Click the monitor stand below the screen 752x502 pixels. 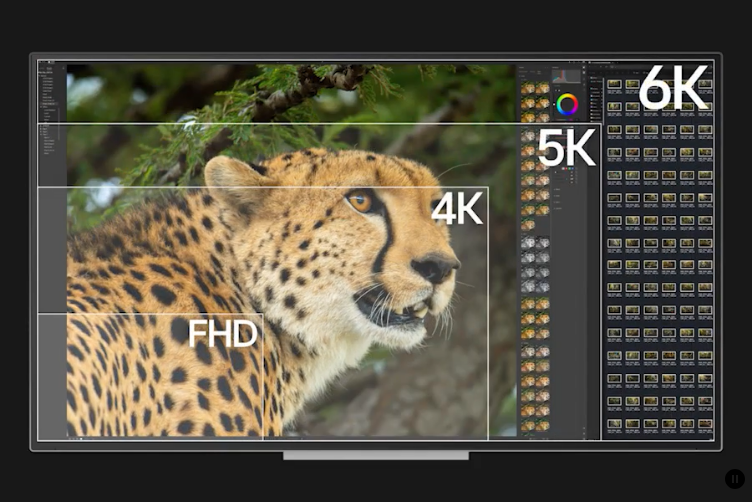[375, 456]
